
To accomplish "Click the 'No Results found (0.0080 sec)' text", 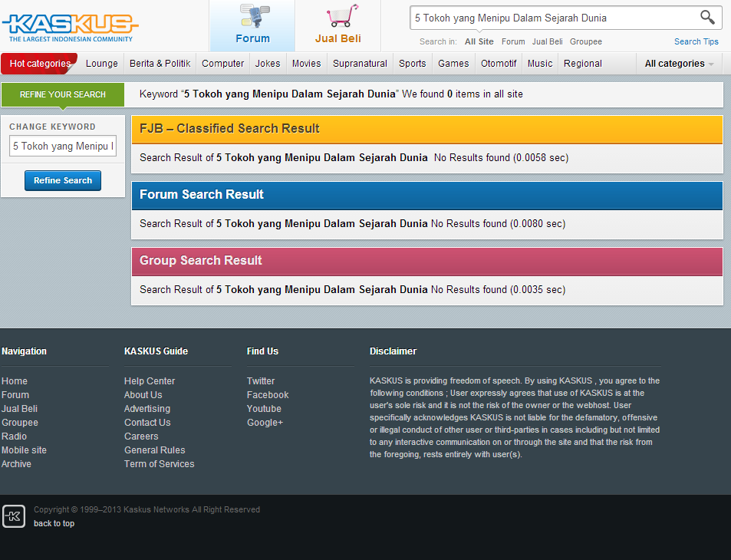I will 499,224.
